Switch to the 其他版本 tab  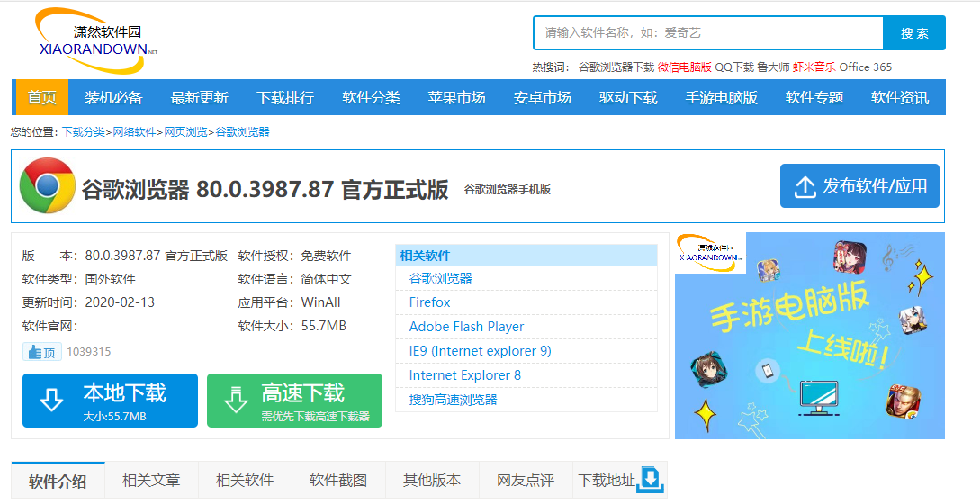click(x=432, y=481)
